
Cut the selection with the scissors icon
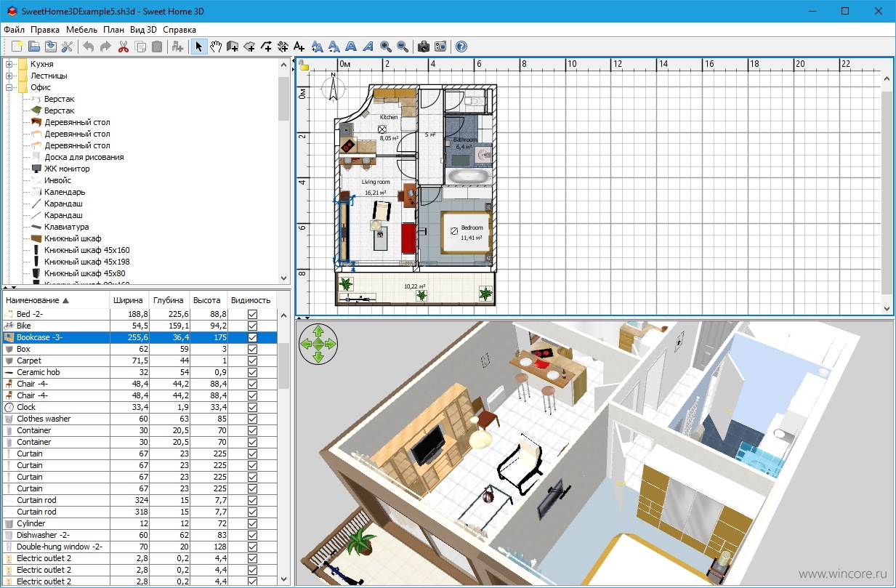coord(123,47)
